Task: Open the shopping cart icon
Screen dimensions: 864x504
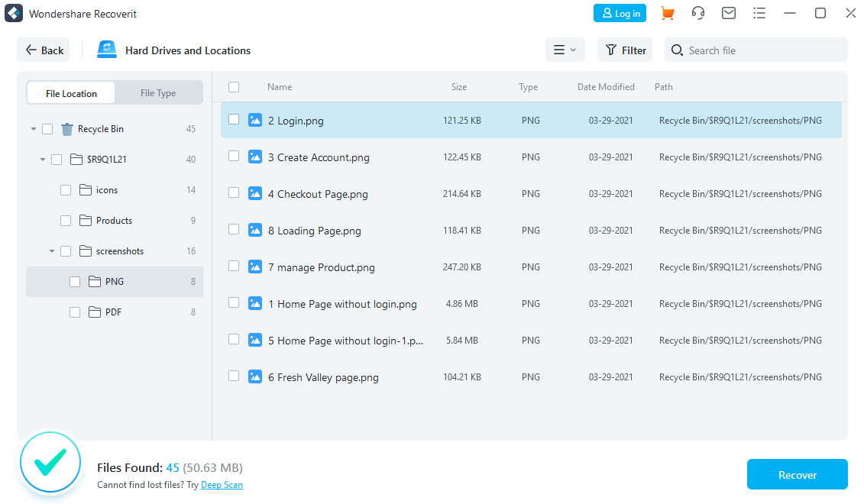Action: click(667, 14)
